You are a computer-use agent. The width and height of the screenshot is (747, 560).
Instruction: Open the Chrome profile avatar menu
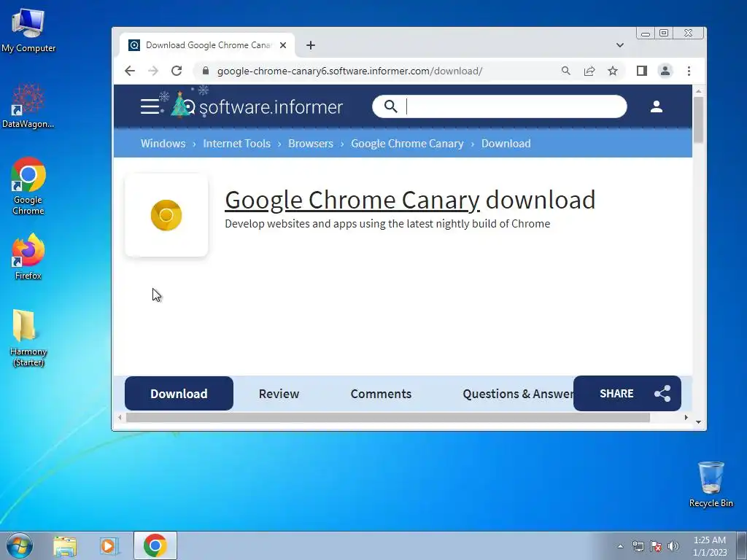pos(665,71)
